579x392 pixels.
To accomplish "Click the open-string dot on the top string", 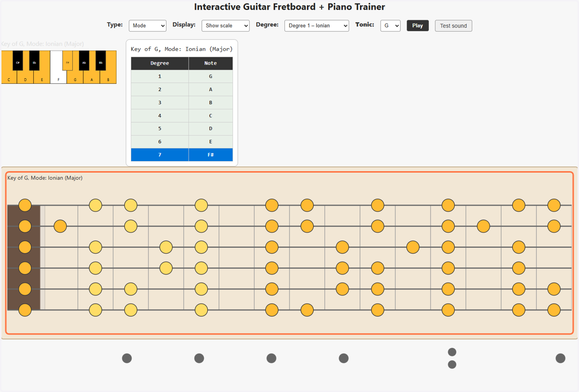I will pos(25,205).
